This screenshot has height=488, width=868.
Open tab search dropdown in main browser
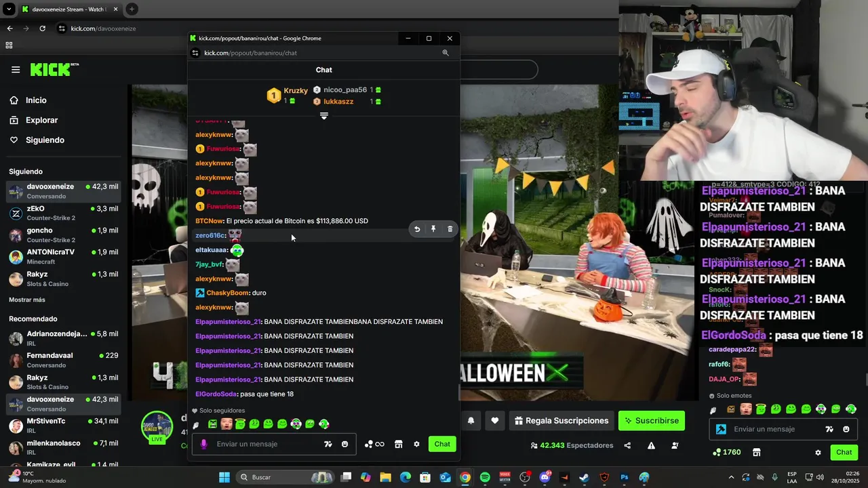(9, 9)
